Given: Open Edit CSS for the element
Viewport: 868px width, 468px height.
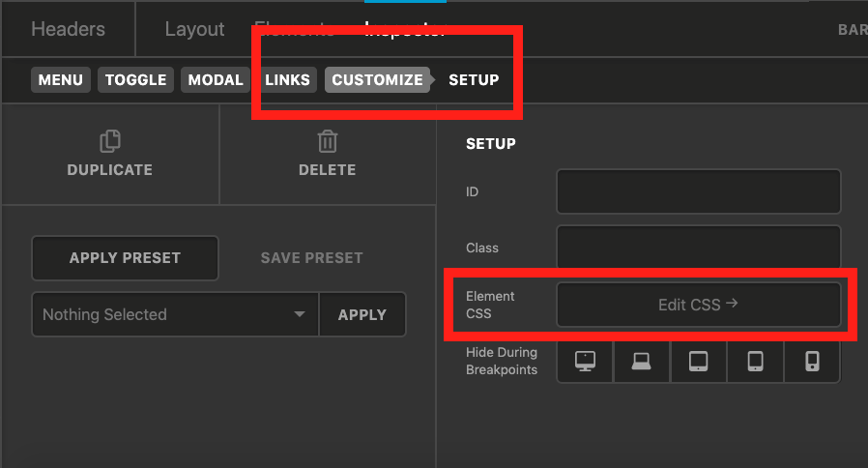Looking at the screenshot, I should click(x=699, y=305).
